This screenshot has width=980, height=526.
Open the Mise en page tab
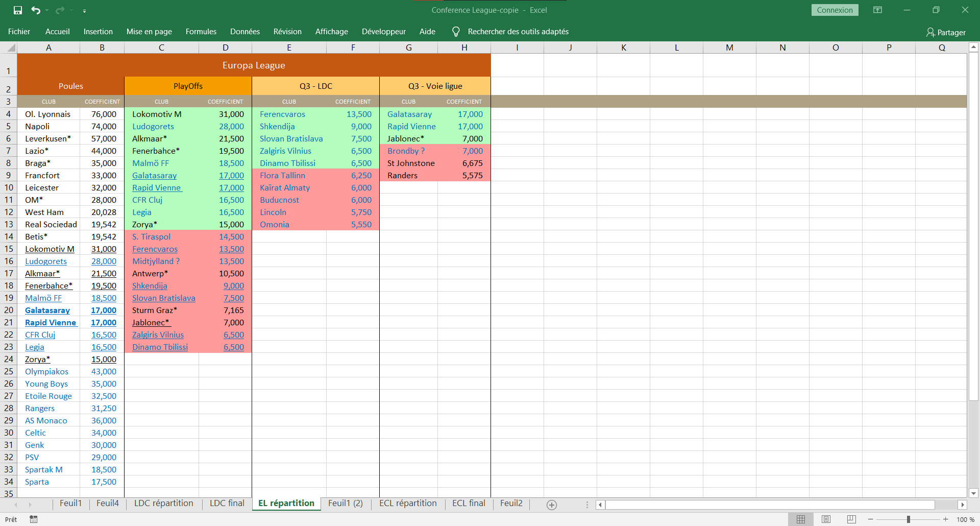[149, 32]
